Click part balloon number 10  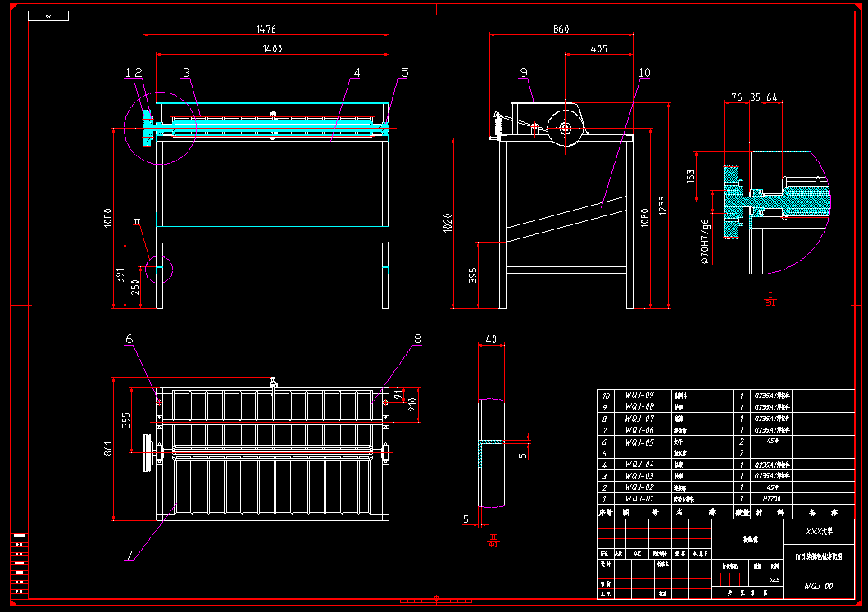click(x=644, y=72)
